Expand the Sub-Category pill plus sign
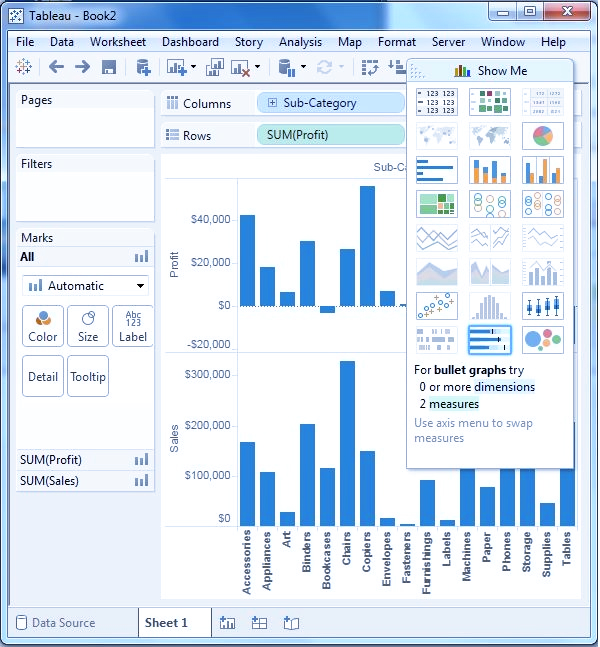This screenshot has height=647, width=600. pos(272,103)
